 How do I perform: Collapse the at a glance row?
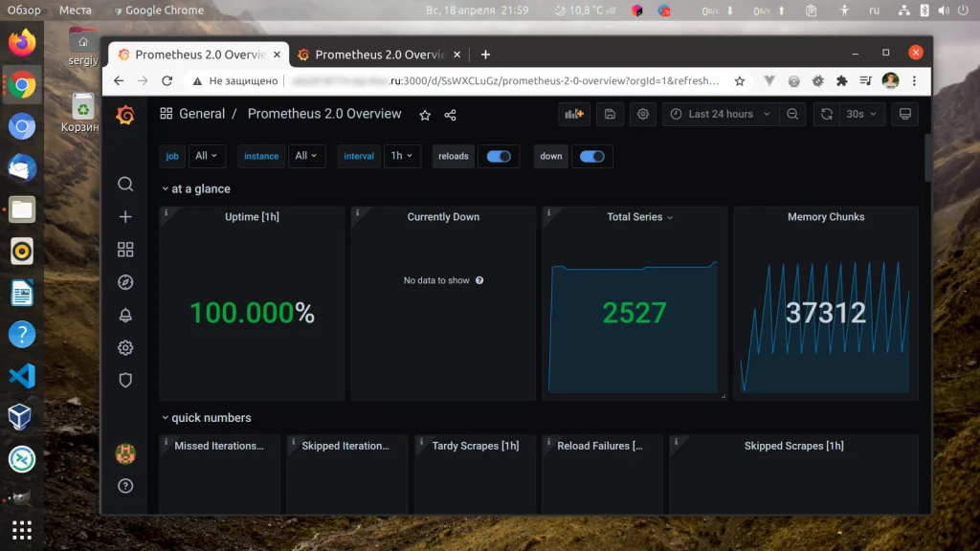[195, 188]
